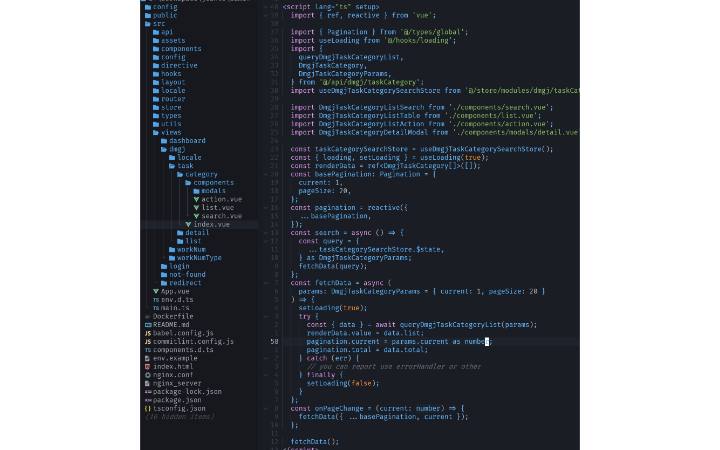Collapse the open task folder
This screenshot has width=720, height=450.
[x=172, y=166]
